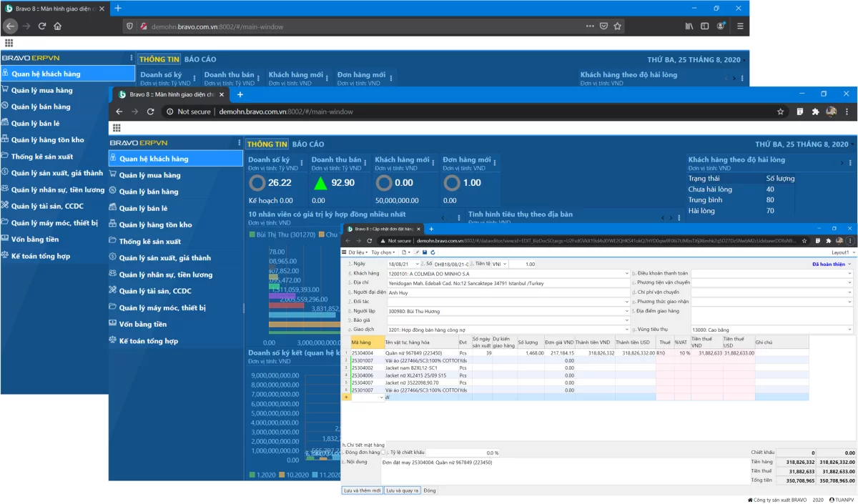Viewport: 858px width, 504px height.
Task: Click the save disk icon in order editor toolbar
Action: [x=425, y=252]
